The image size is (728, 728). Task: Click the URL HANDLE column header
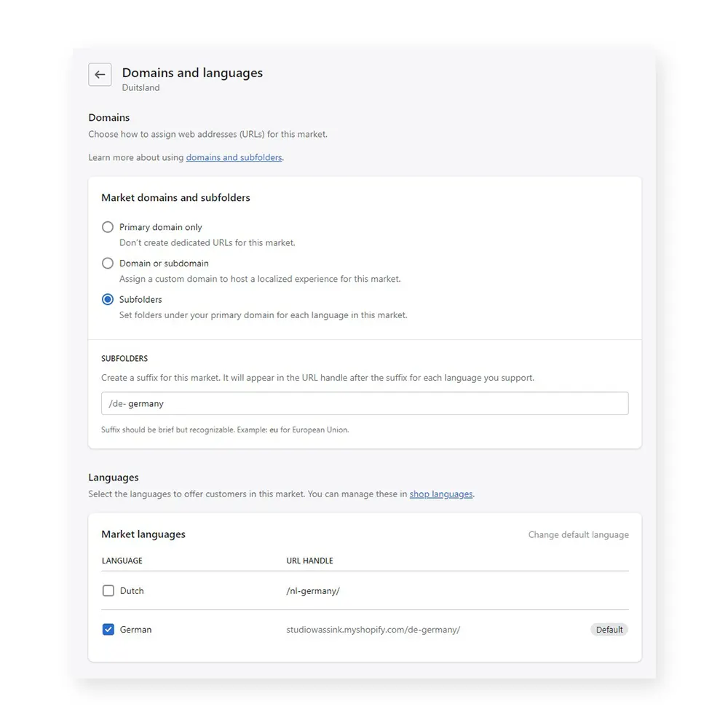[x=309, y=561]
